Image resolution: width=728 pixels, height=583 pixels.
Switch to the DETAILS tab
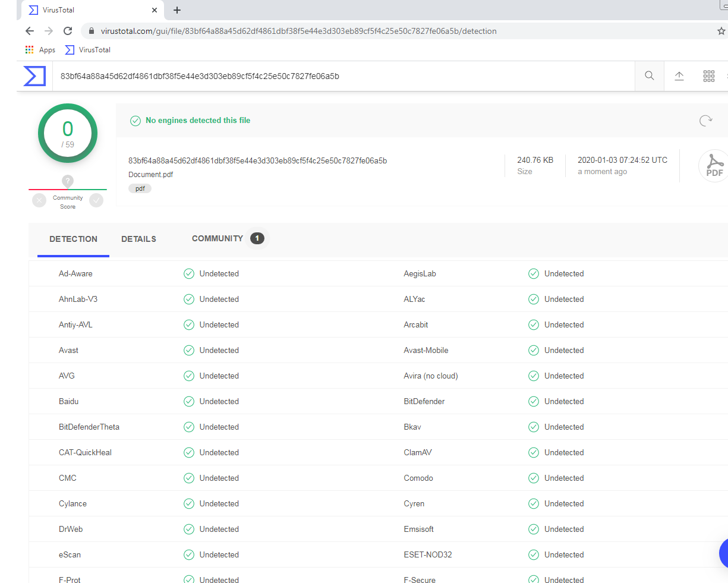138,239
